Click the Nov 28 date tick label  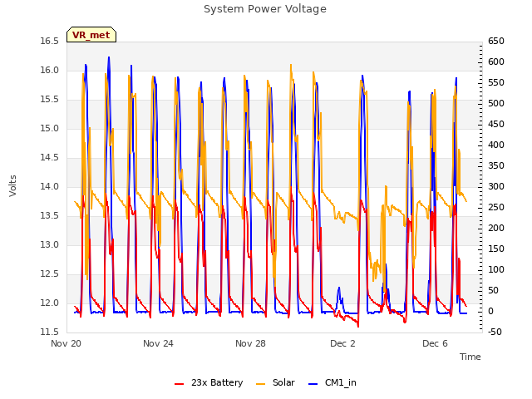point(250,343)
